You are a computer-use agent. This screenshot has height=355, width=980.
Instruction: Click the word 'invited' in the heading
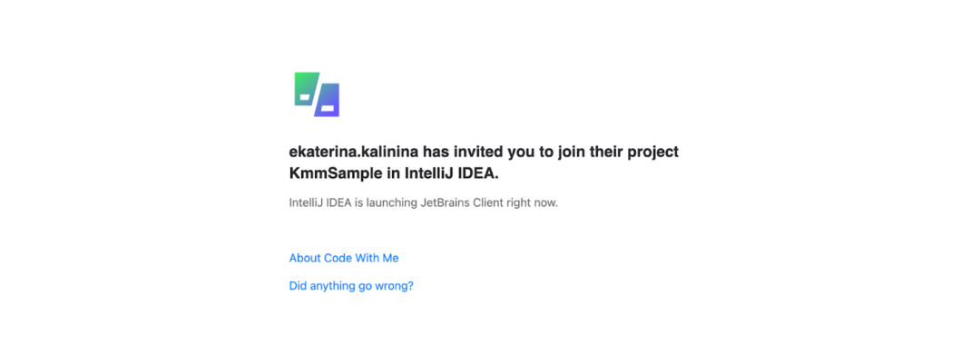point(474,152)
